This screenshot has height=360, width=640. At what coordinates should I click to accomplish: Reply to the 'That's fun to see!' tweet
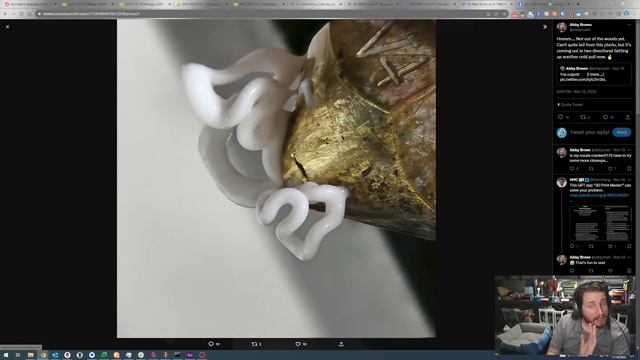(x=572, y=271)
